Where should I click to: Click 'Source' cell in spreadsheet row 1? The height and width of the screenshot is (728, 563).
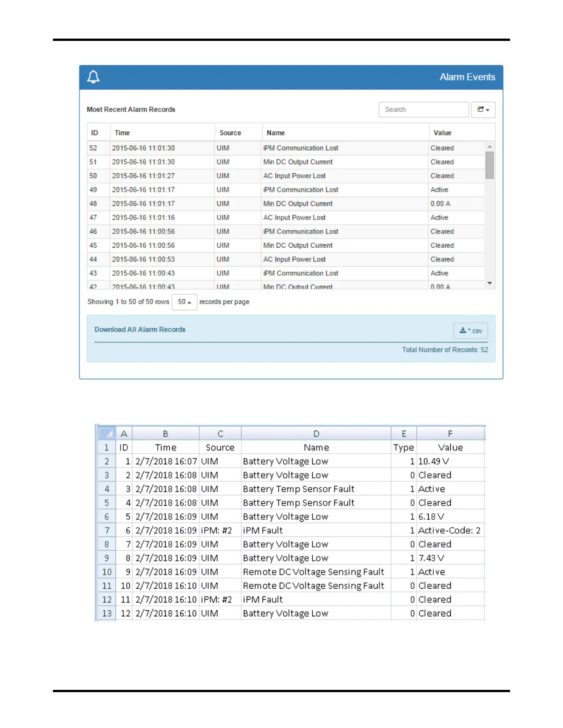point(220,448)
